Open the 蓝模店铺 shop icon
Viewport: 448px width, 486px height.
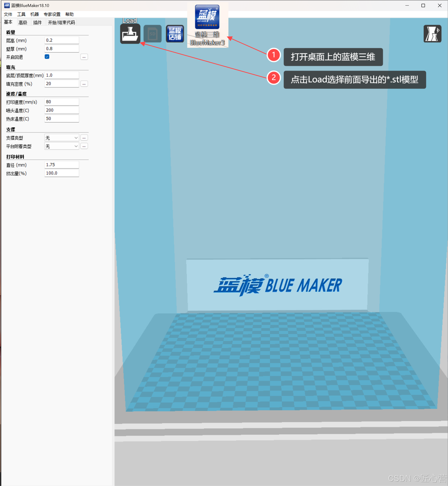[175, 34]
